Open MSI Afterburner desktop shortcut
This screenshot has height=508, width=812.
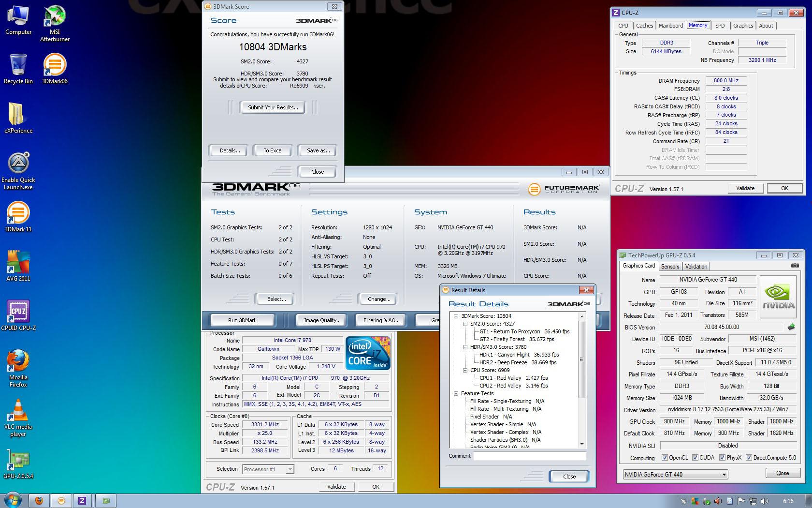point(55,23)
